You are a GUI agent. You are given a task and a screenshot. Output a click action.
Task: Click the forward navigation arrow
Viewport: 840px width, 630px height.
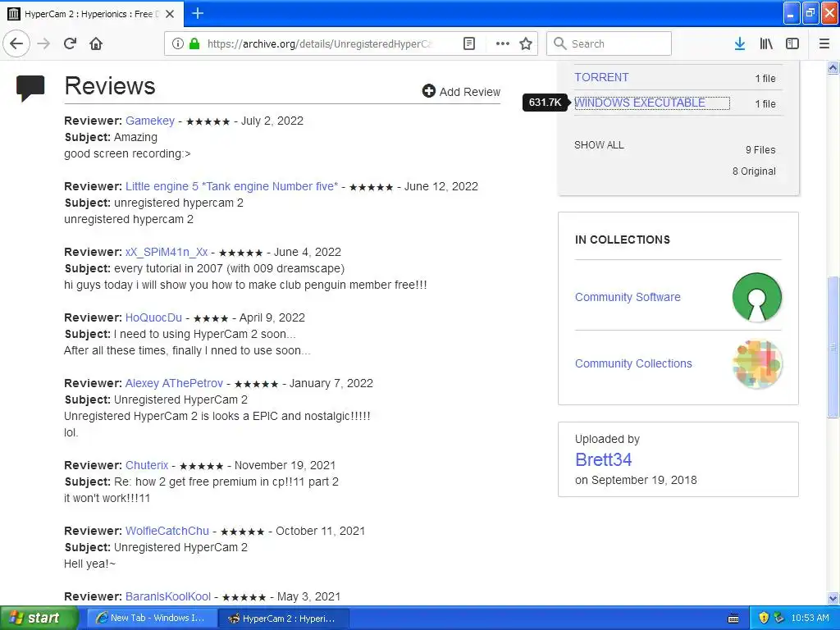(x=43, y=43)
